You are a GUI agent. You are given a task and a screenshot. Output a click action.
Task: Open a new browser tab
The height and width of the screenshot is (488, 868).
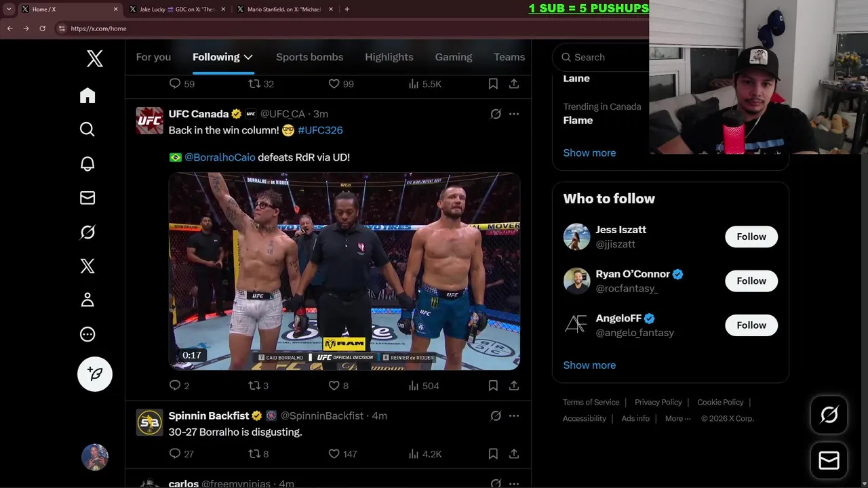(x=347, y=9)
